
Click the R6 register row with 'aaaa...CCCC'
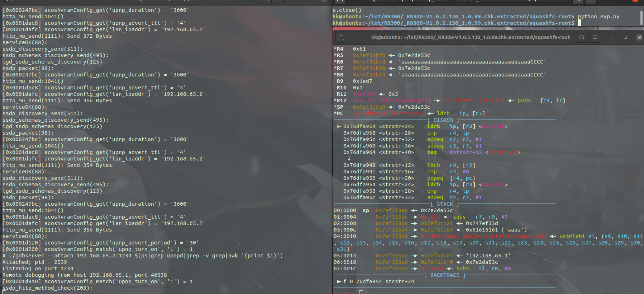pos(440,62)
